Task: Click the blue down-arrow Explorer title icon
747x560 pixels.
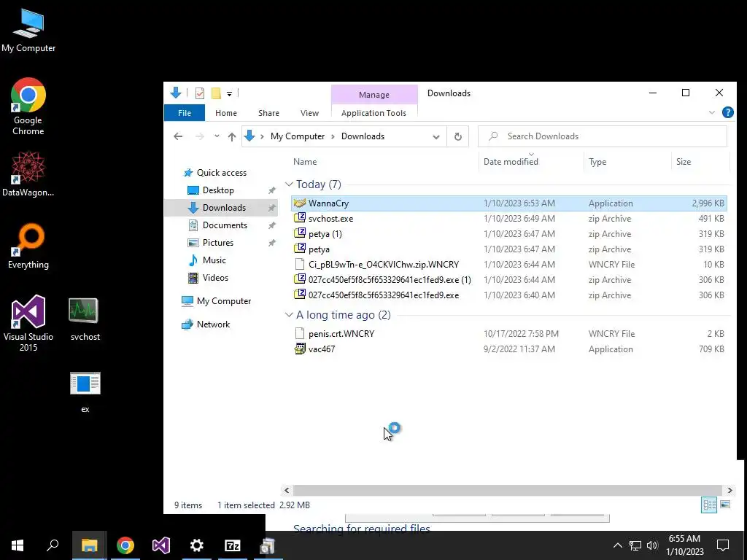Action: tap(176, 93)
